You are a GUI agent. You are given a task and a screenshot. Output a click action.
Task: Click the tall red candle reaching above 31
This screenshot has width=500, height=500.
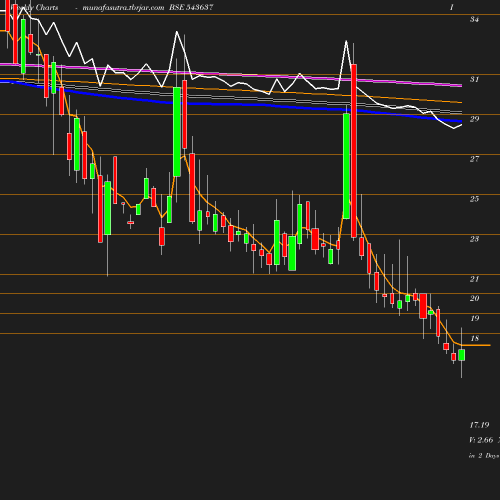pyautogui.click(x=354, y=151)
